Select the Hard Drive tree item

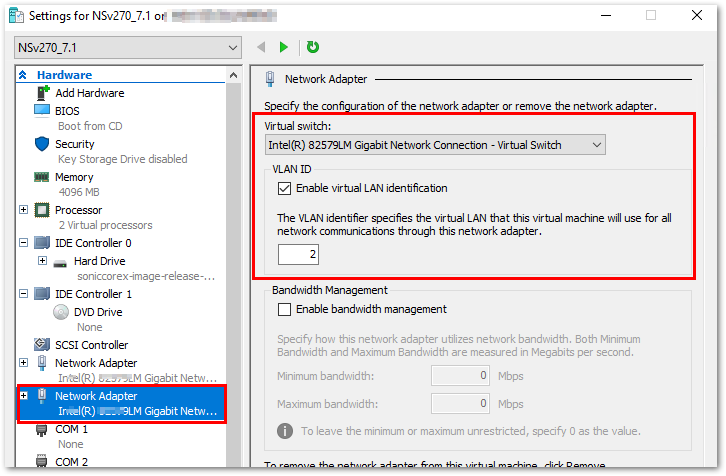(98, 261)
